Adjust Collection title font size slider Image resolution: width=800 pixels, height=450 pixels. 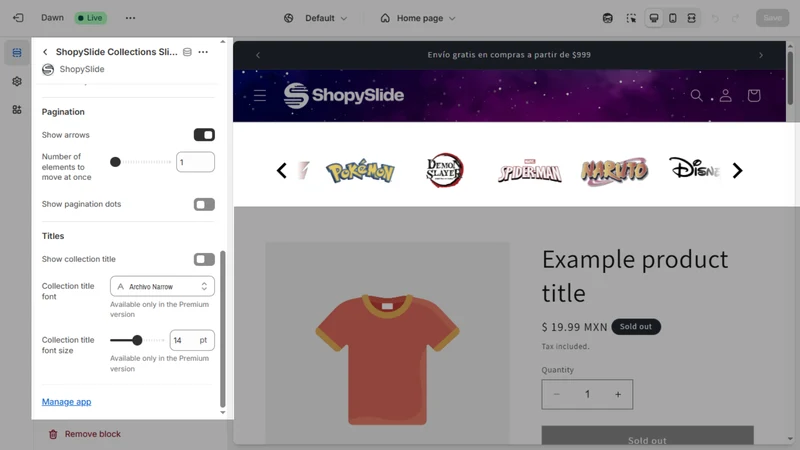point(137,340)
